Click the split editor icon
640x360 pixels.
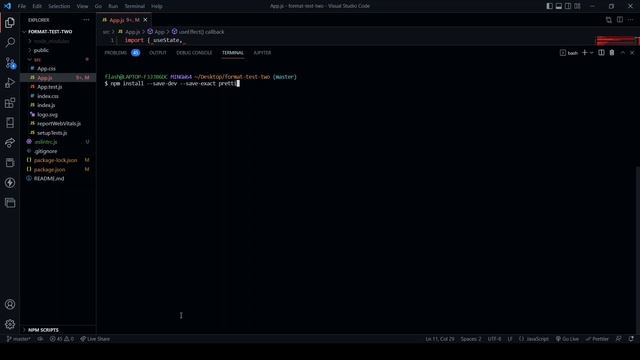click(620, 20)
